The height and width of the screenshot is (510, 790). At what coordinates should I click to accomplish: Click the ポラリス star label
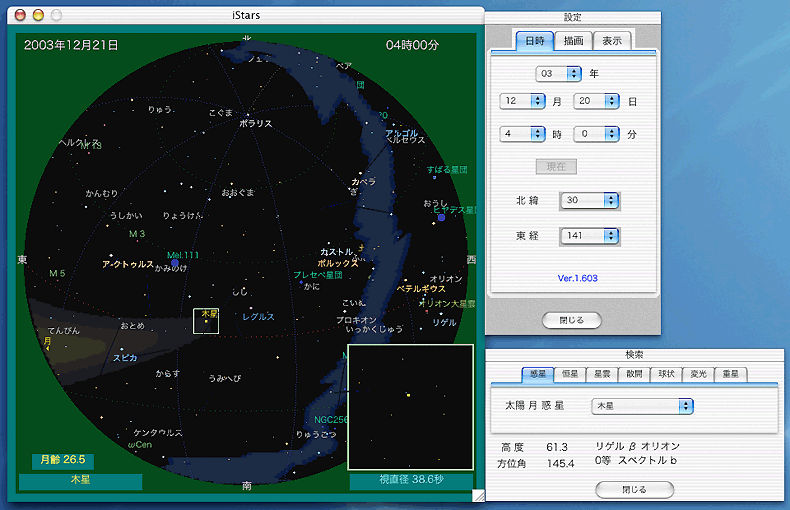click(255, 123)
